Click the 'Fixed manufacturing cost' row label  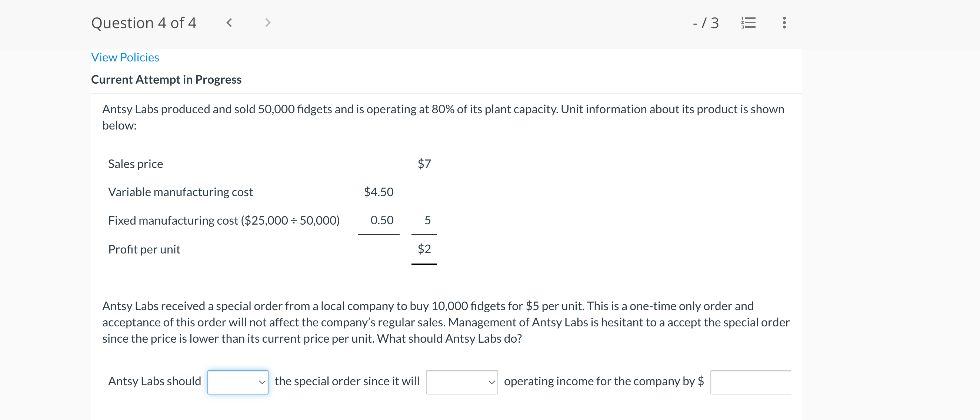click(x=224, y=221)
